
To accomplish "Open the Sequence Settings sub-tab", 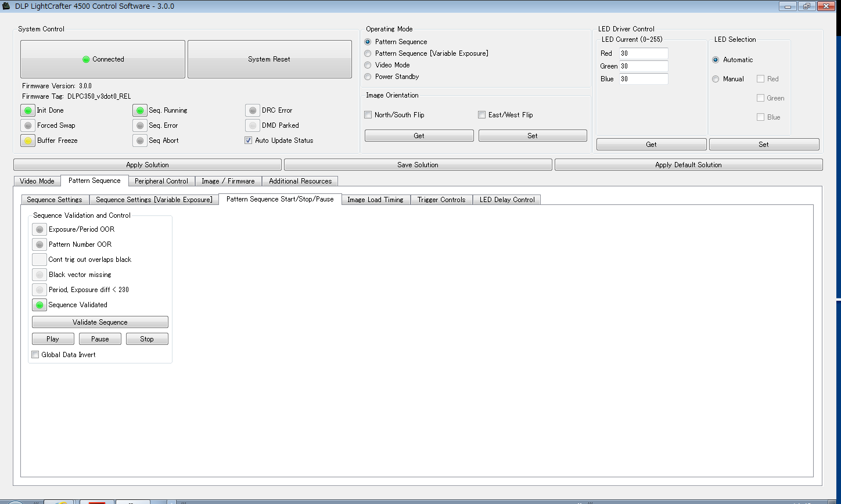I will (x=55, y=200).
